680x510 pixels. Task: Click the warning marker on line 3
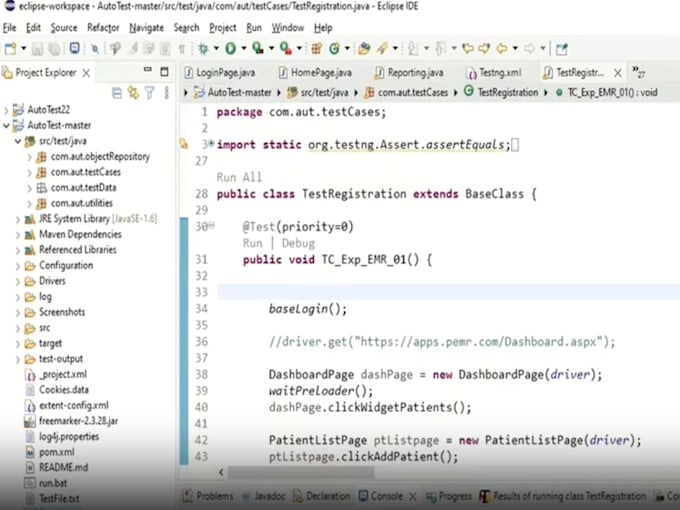[184, 144]
